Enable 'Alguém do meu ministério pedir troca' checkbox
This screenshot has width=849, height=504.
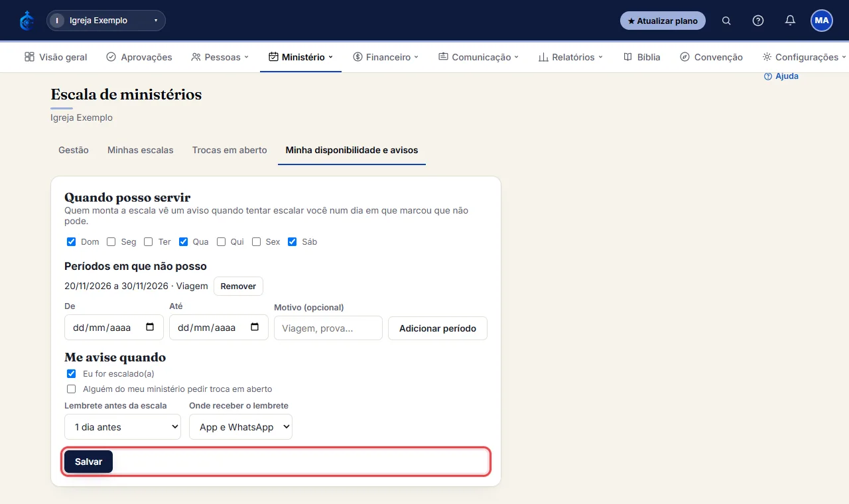(72, 389)
